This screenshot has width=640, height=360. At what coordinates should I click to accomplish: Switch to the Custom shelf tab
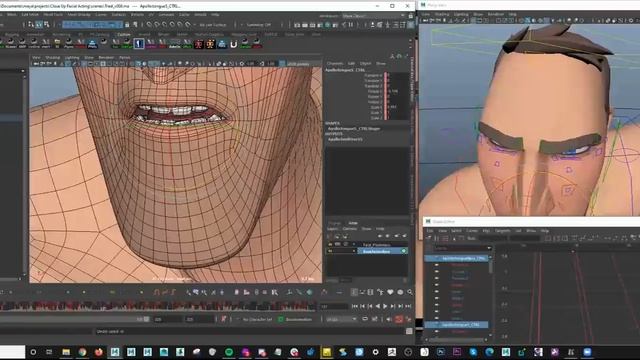(124, 35)
